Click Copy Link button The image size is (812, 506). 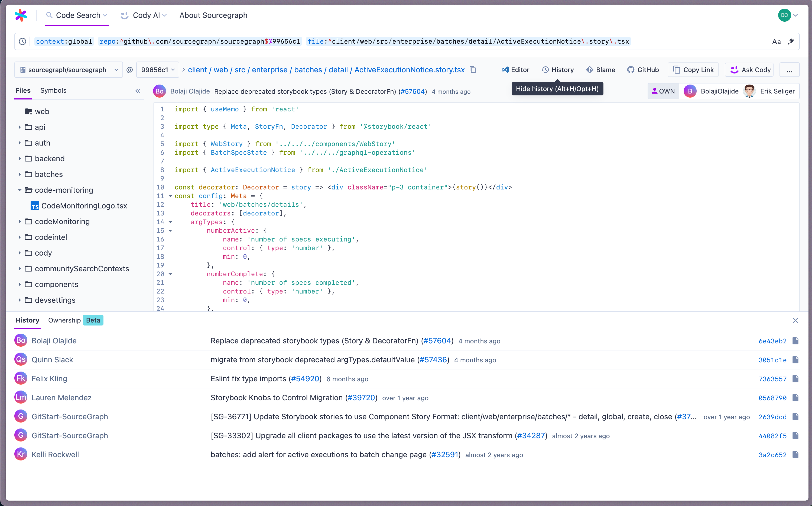(x=693, y=70)
